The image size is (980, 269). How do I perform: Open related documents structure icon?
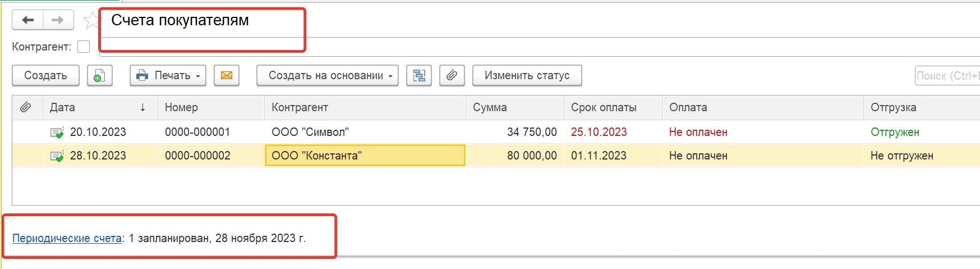[419, 76]
